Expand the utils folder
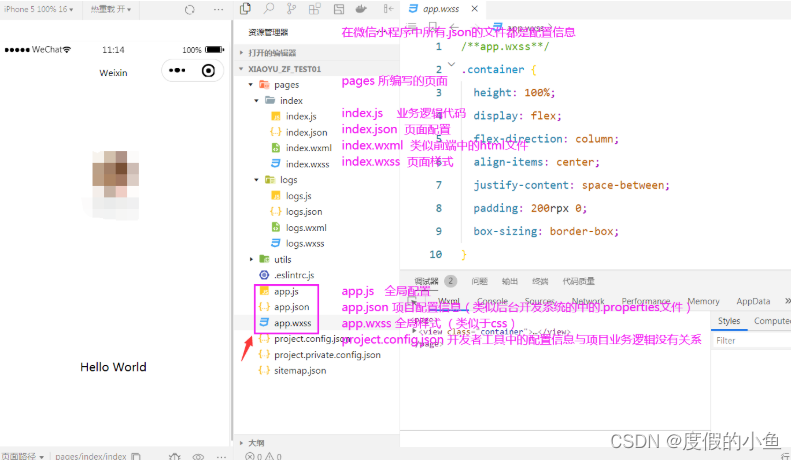The width and height of the screenshot is (797, 460). [251, 259]
